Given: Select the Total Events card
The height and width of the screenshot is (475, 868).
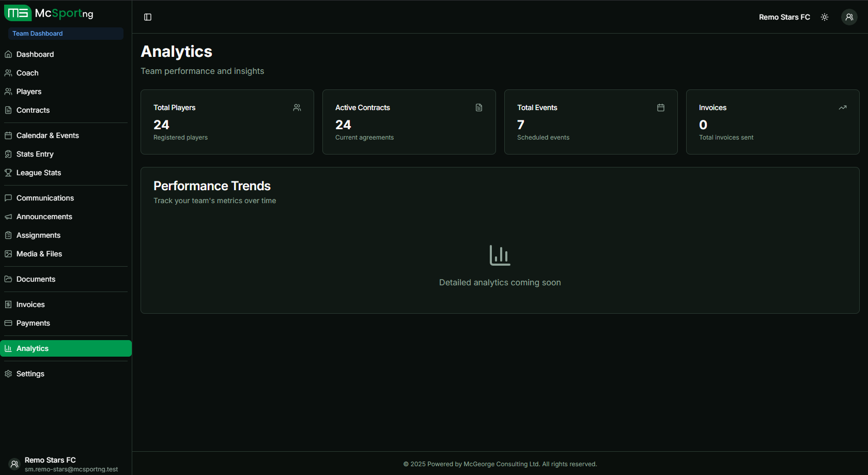Looking at the screenshot, I should click(591, 122).
